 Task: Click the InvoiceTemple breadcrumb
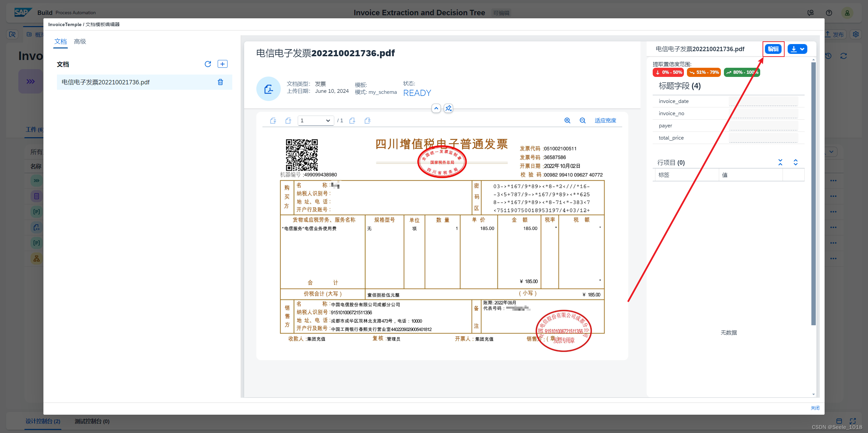pos(65,24)
